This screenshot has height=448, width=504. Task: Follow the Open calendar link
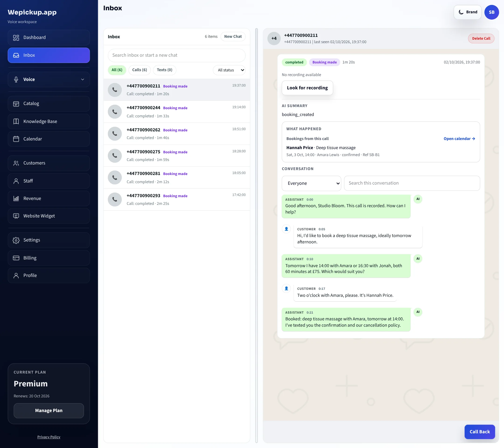click(459, 139)
